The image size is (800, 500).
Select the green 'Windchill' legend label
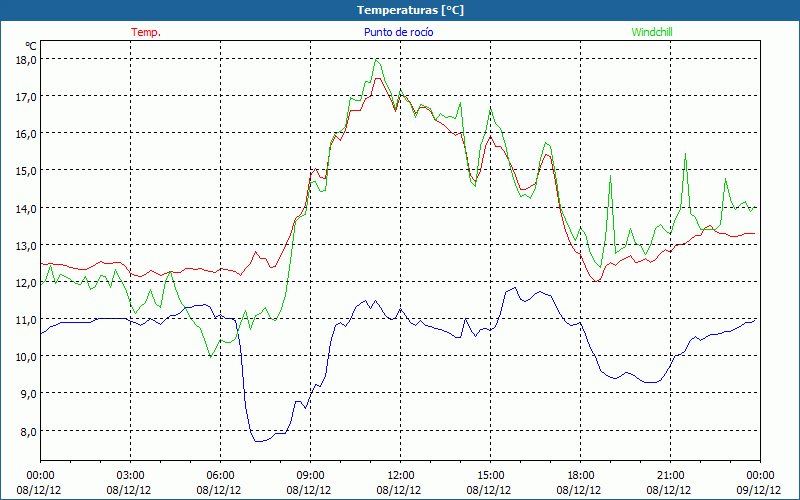[x=652, y=32]
